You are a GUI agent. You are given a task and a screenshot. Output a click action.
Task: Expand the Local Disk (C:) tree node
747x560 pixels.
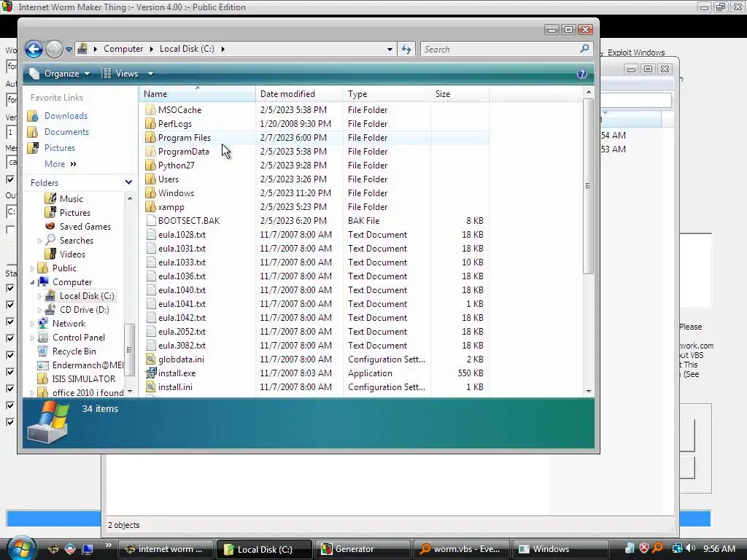click(39, 296)
